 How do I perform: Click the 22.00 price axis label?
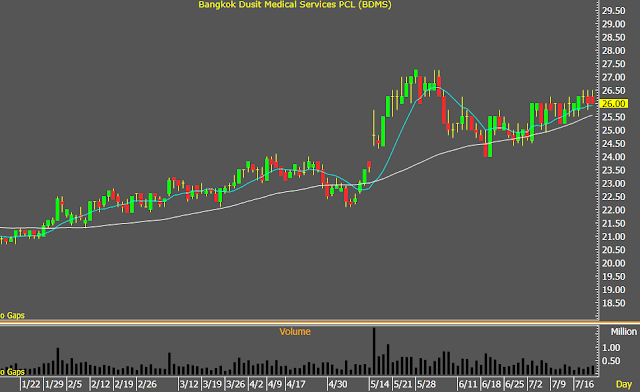[x=613, y=210]
